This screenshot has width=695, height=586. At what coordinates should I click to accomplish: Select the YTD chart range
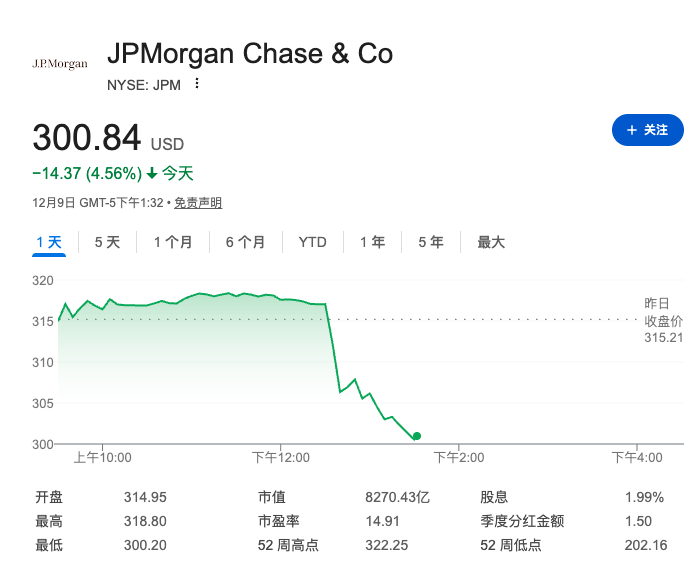[x=312, y=242]
